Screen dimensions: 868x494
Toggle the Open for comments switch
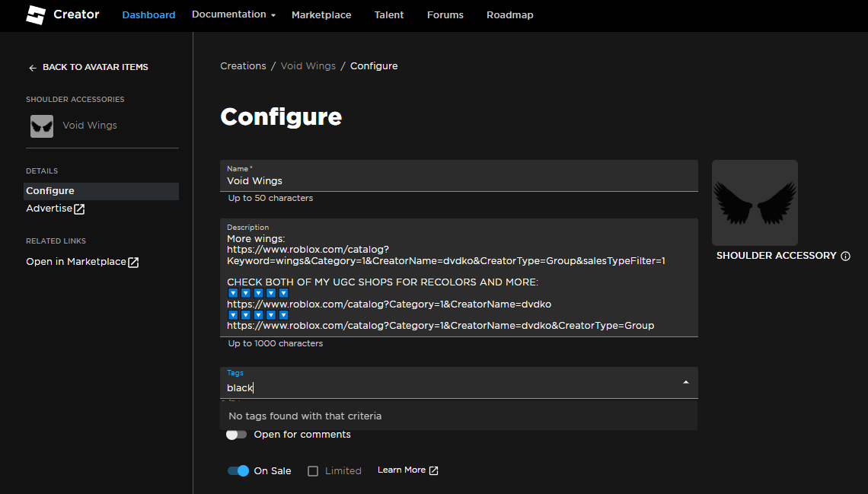tap(236, 435)
